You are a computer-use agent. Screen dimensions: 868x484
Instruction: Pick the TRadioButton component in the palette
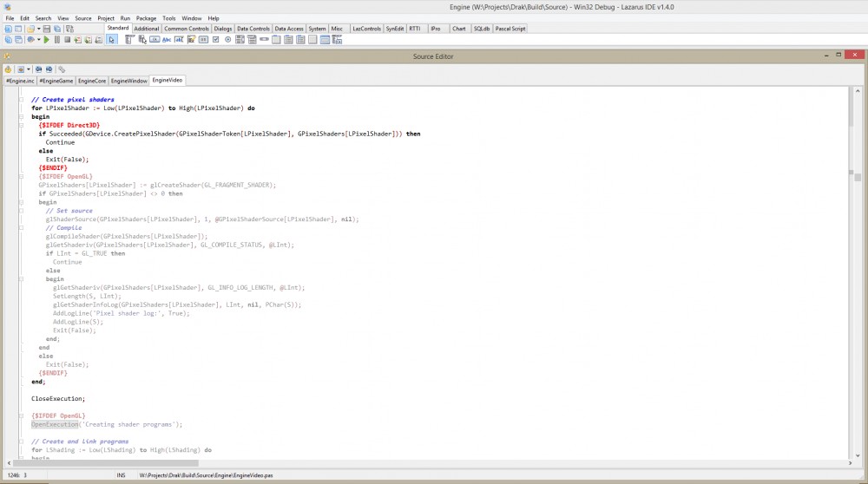(x=227, y=40)
